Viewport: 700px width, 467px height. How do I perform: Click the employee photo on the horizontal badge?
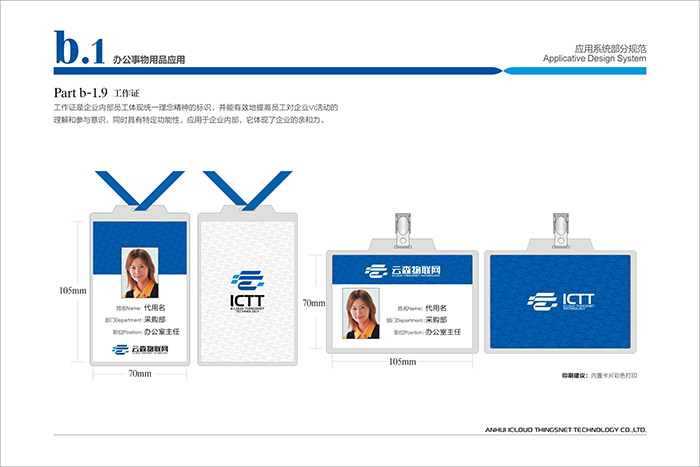tap(361, 313)
